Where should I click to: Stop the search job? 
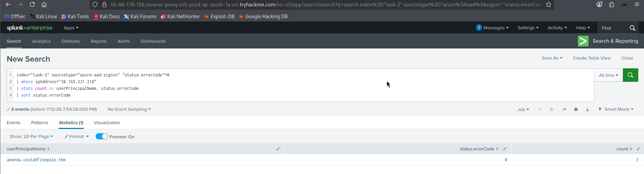tap(551, 109)
